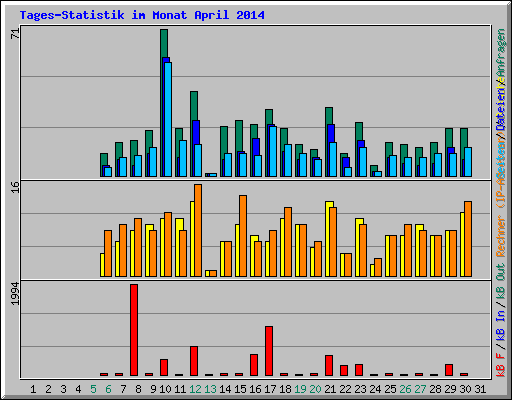The height and width of the screenshot is (400, 512).
Task: Click day label '9' on the x-axis
Action: (153, 389)
